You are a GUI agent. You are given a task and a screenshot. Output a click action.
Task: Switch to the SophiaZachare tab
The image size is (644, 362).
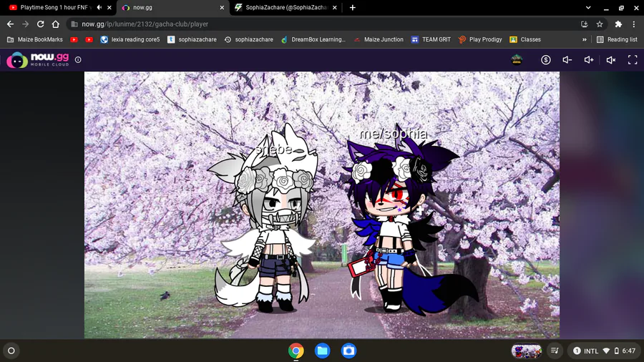[x=283, y=7]
